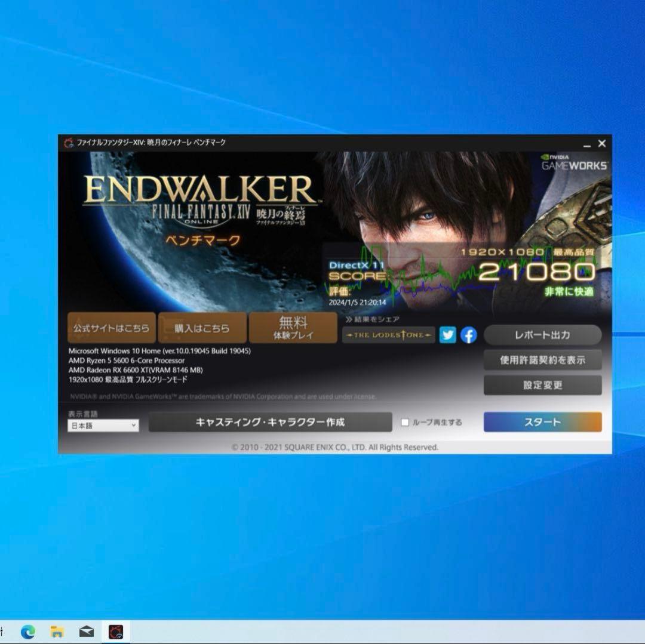Image resolution: width=645 pixels, height=644 pixels.
Task: Click the NVIDIA GameWorks logo
Action: coord(575,162)
